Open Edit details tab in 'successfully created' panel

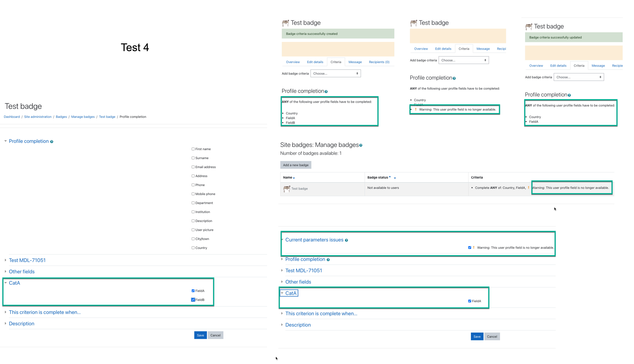(x=315, y=62)
